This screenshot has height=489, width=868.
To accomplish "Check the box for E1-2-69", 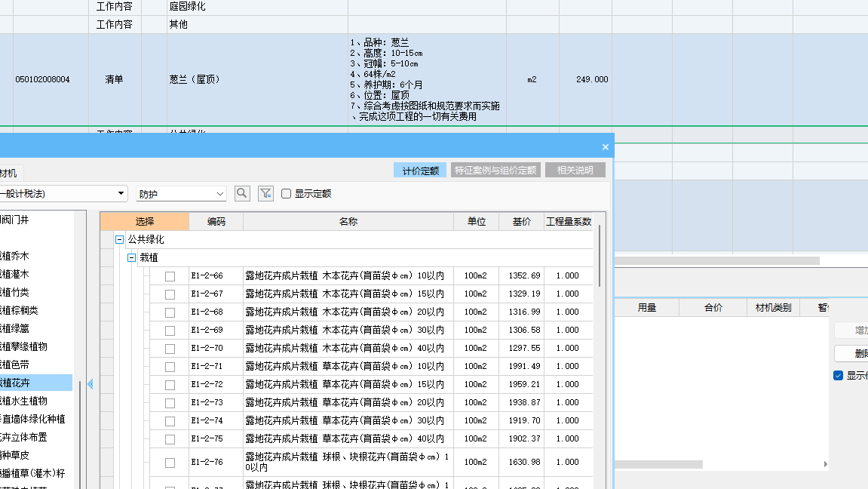I will pos(170,331).
